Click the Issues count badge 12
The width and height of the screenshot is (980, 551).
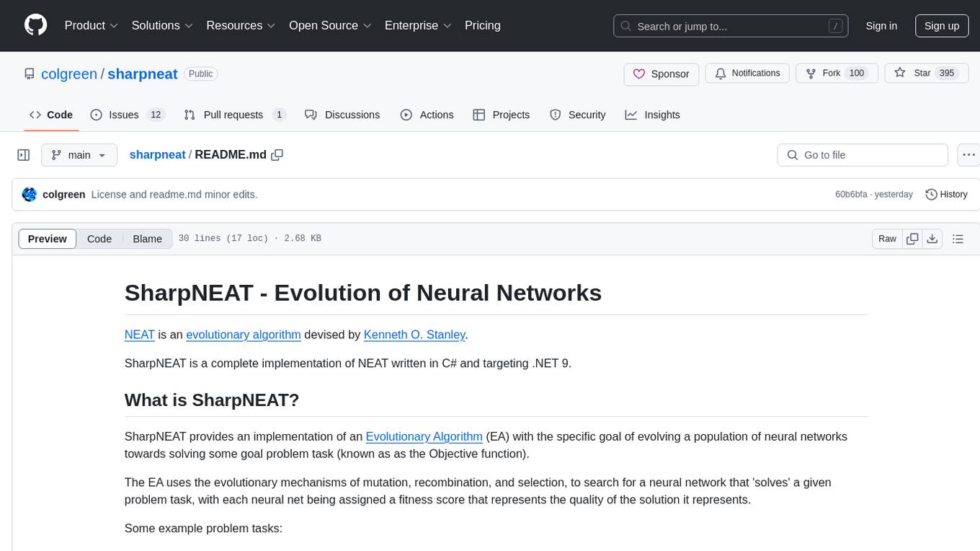click(x=156, y=115)
